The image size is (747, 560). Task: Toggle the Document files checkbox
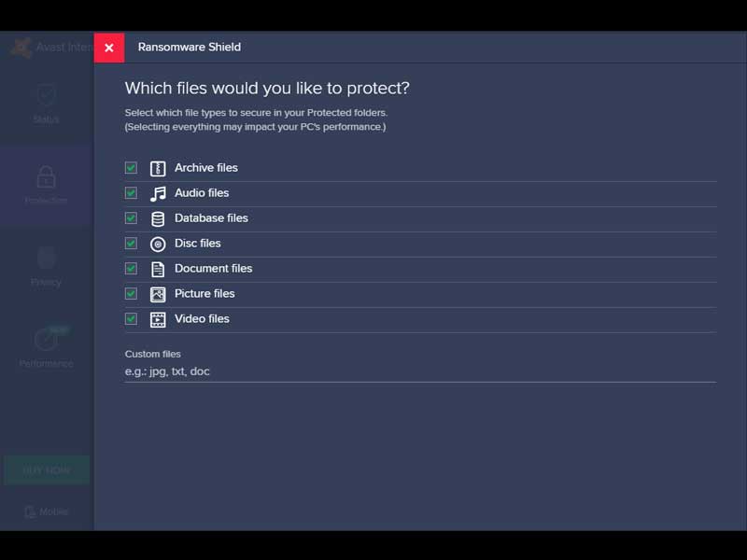131,269
